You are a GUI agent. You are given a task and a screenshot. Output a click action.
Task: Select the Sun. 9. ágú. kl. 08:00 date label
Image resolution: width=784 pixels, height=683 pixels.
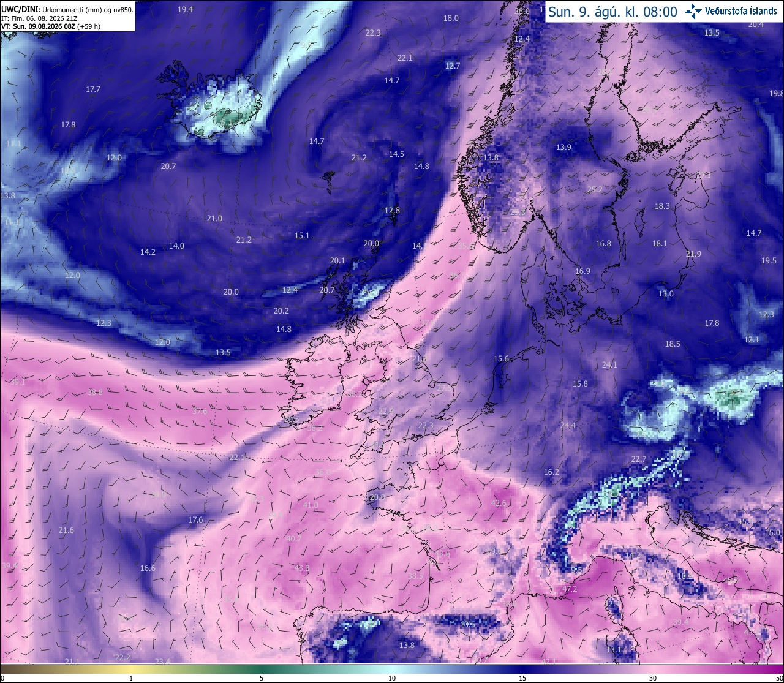(x=612, y=12)
